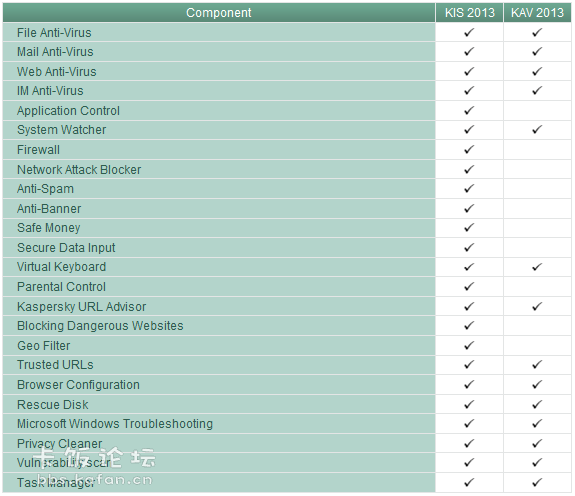Select the Anti-Banner row label
Screen dimensions: 575x496
(x=49, y=209)
